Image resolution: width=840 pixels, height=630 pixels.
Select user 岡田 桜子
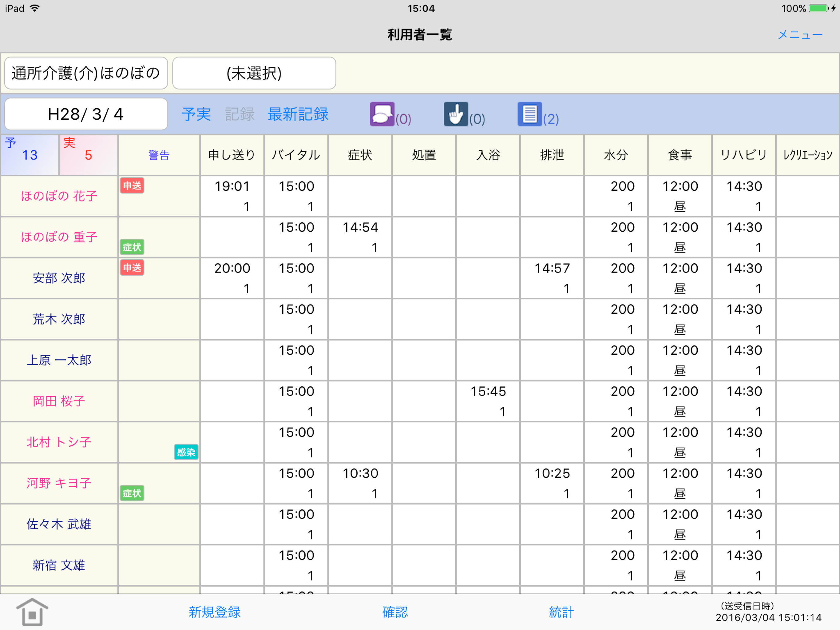59,401
